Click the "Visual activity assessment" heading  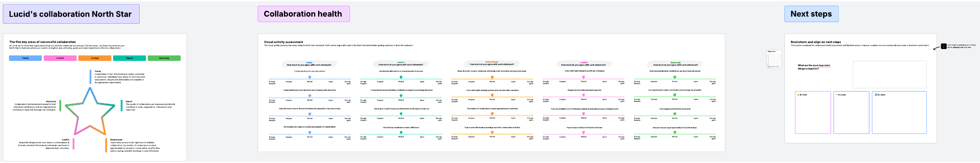pyautogui.click(x=283, y=42)
